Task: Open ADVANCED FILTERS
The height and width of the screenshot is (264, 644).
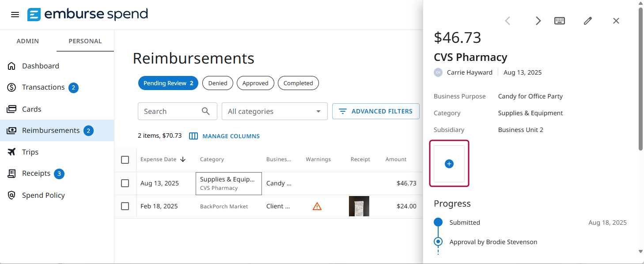Action: 375,111
